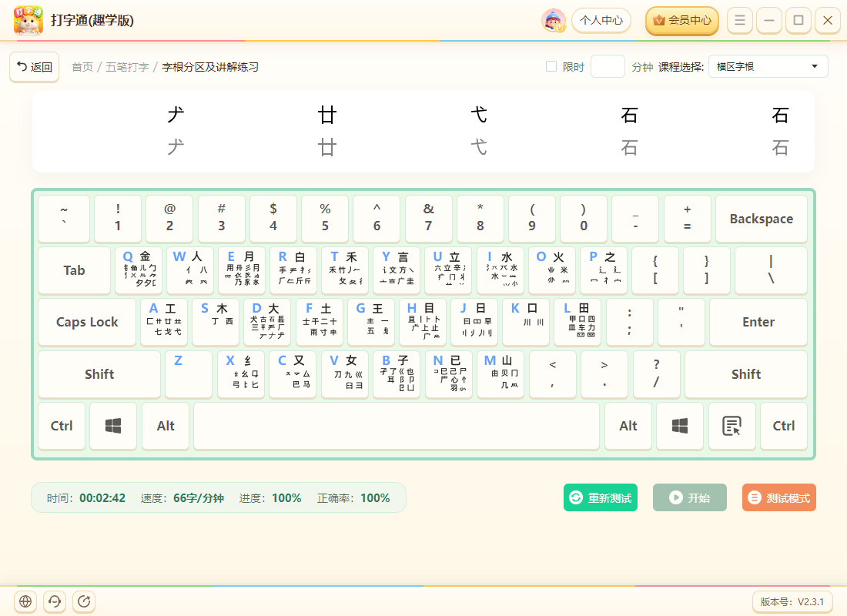
Task: Click the X 纟 radical key
Action: 241,374
